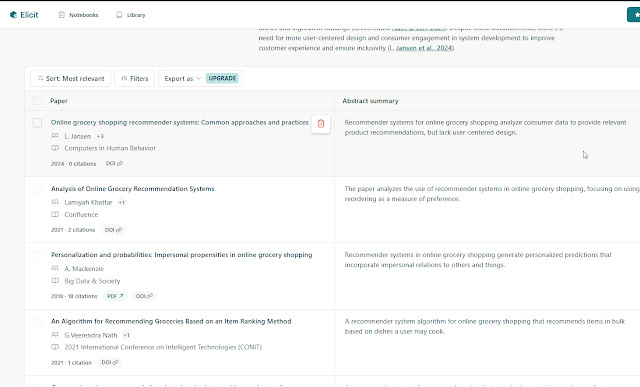
Task: Click journal icon beside Computers in Human Behavior
Action: click(x=55, y=148)
